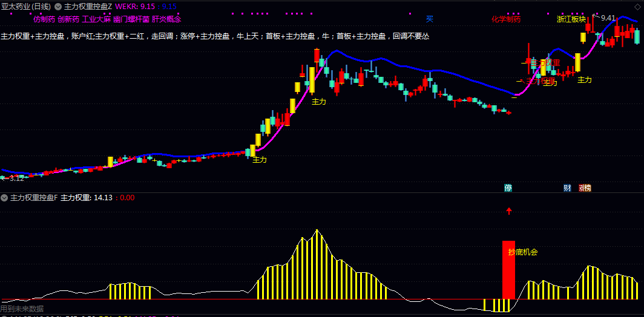The width and height of the screenshot is (644, 317).
Task: Click the red 化学制药 sector label
Action: (506, 19)
